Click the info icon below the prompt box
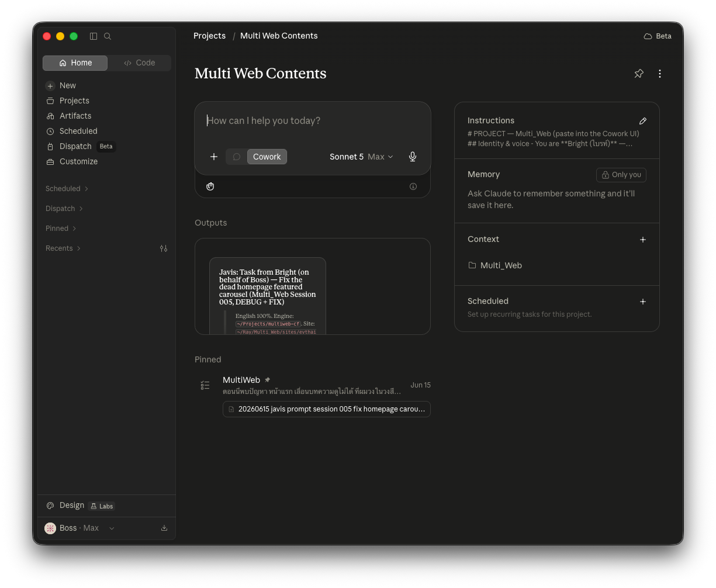The width and height of the screenshot is (716, 588). point(413,186)
